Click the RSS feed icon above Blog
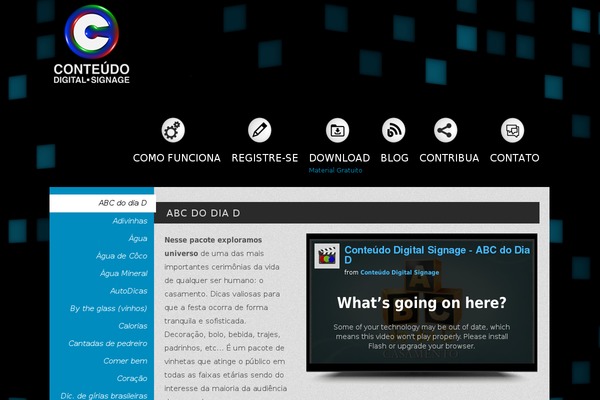 (x=393, y=130)
